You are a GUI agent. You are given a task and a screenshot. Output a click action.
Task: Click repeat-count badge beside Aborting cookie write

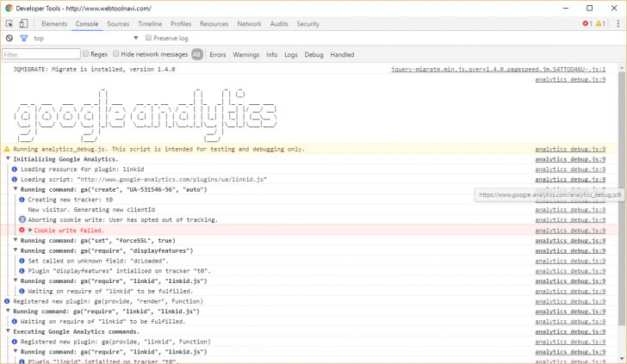(x=22, y=219)
